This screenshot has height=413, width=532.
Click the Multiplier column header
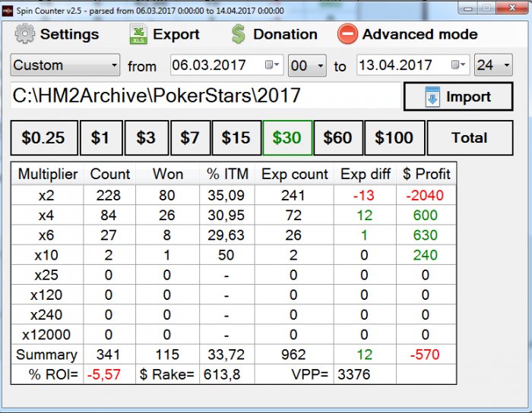point(47,174)
